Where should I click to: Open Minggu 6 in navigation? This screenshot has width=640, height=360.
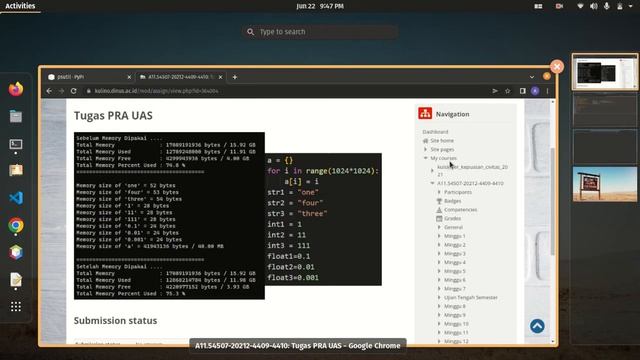point(454,280)
